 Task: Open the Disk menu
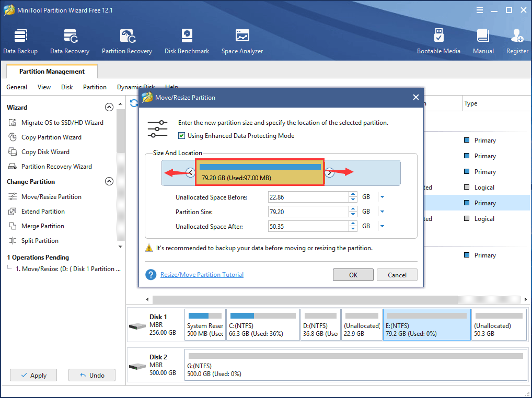tap(66, 87)
